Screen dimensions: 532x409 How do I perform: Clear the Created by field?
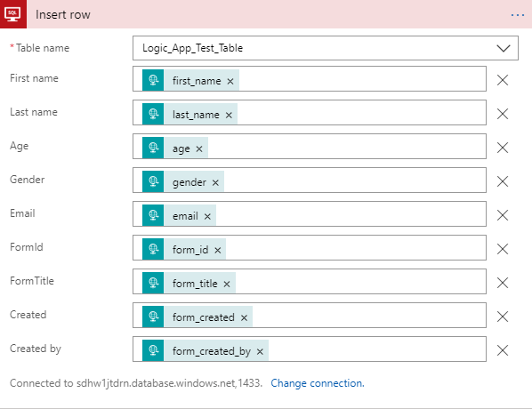pyautogui.click(x=503, y=350)
